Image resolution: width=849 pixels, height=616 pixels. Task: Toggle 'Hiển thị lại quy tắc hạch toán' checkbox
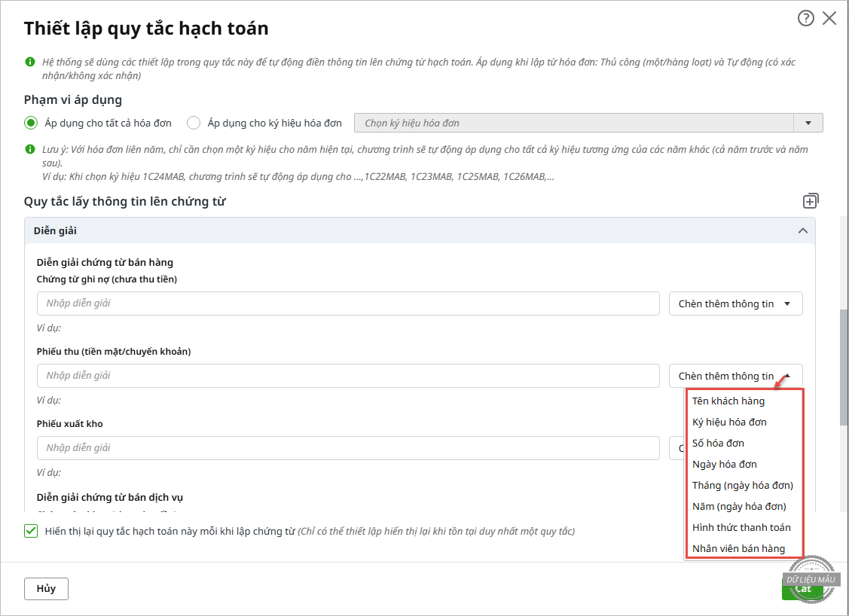tap(31, 531)
